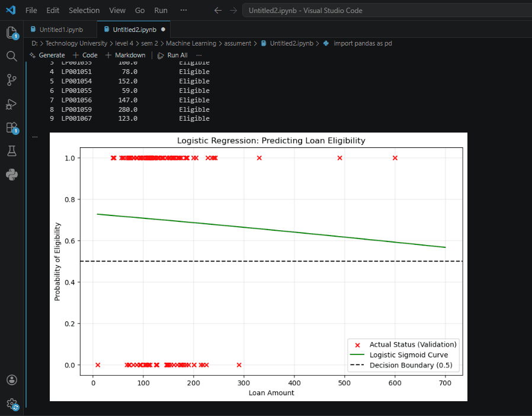This screenshot has height=416, width=532.
Task: Open the Run and Debug icon
Action: coord(12,104)
